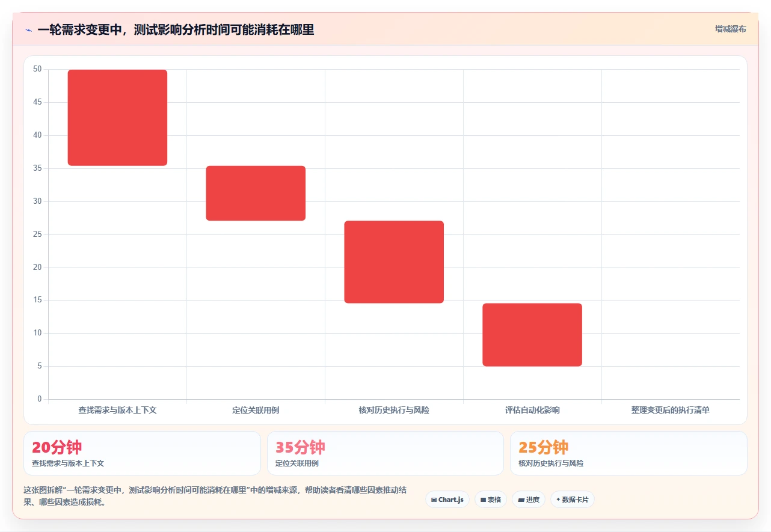Click the x-axis label 整理变更后的执行清单
Viewport: 771px width, 532px height.
[x=671, y=410]
